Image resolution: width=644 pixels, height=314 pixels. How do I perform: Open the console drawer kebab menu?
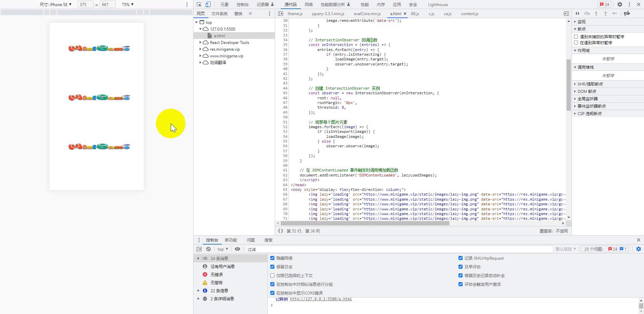coord(199,240)
